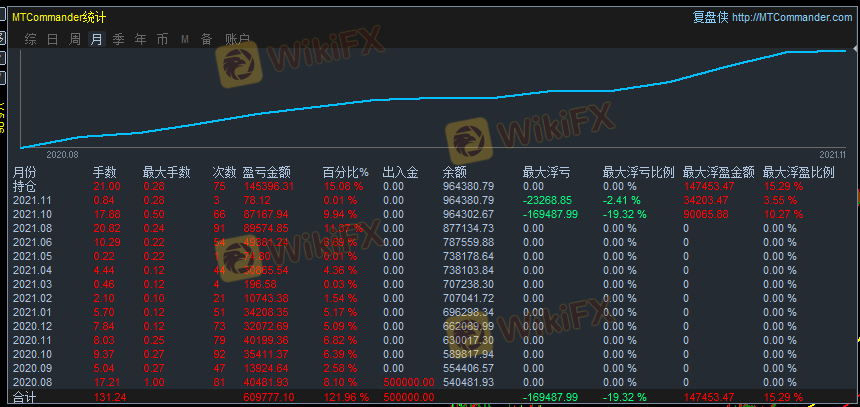860x407 pixels.
Task: Open the http://MTCommander.com link
Action: click(792, 17)
